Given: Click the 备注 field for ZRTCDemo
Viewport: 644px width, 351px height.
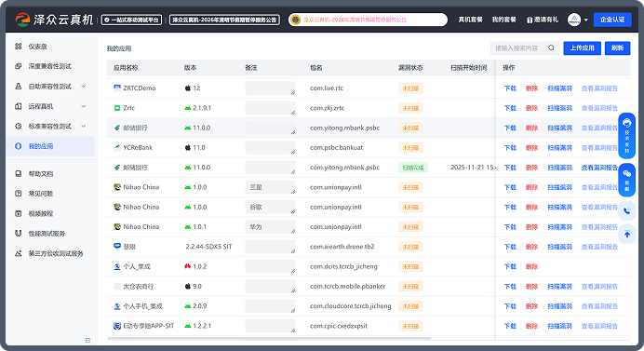Looking at the screenshot, I should click(270, 88).
